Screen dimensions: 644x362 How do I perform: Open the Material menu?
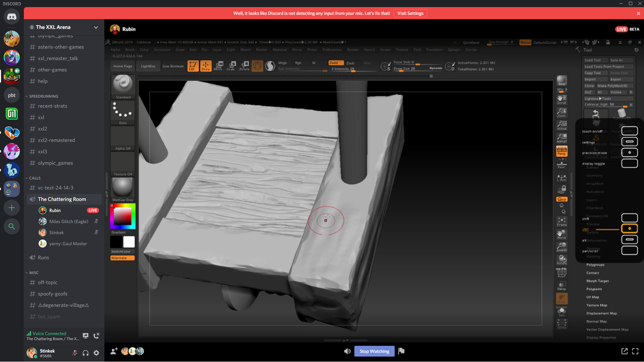[x=280, y=50]
